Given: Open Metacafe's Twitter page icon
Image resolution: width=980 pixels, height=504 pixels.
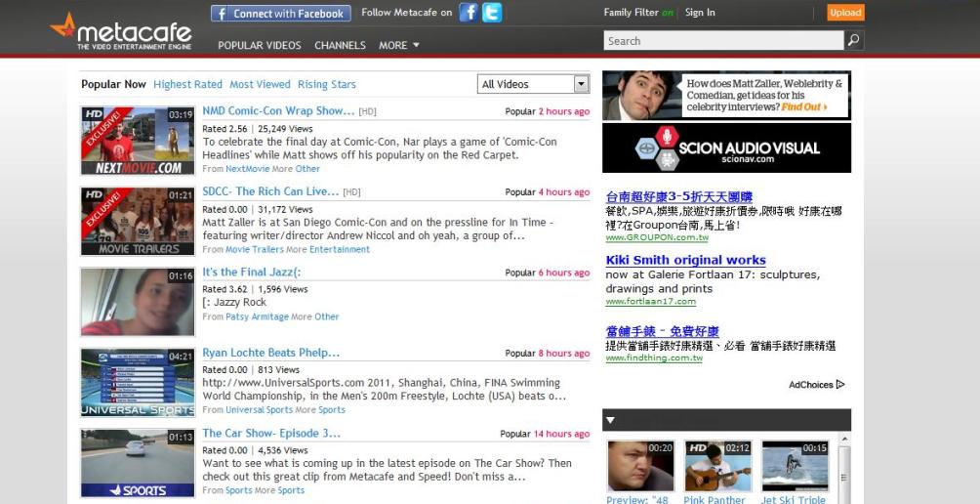Looking at the screenshot, I should click(492, 13).
